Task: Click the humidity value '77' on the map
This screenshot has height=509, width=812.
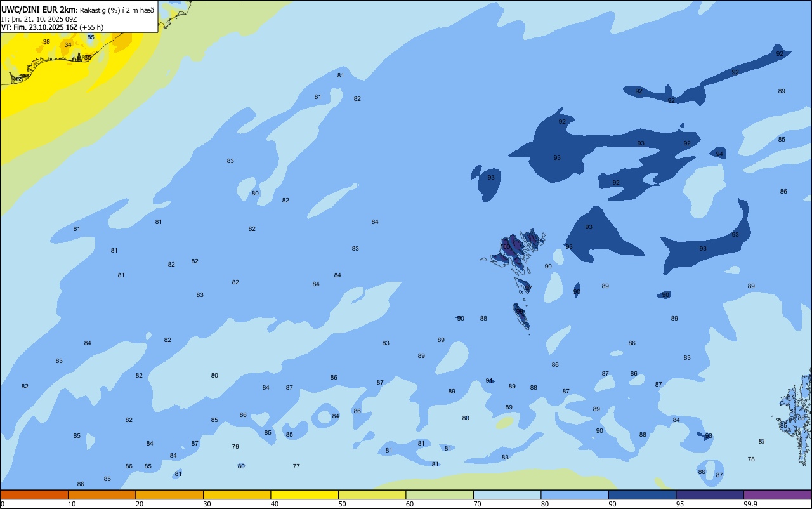Action: pyautogui.click(x=296, y=466)
